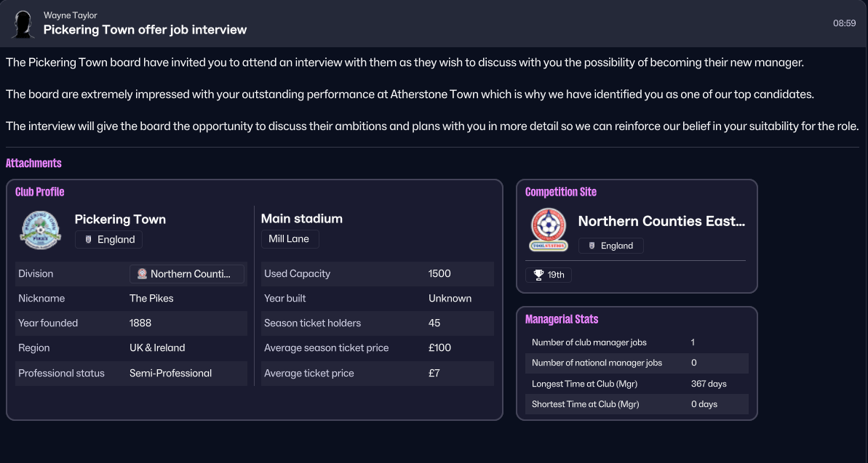
Task: Select the Number of club manager jobs row
Action: (635, 342)
